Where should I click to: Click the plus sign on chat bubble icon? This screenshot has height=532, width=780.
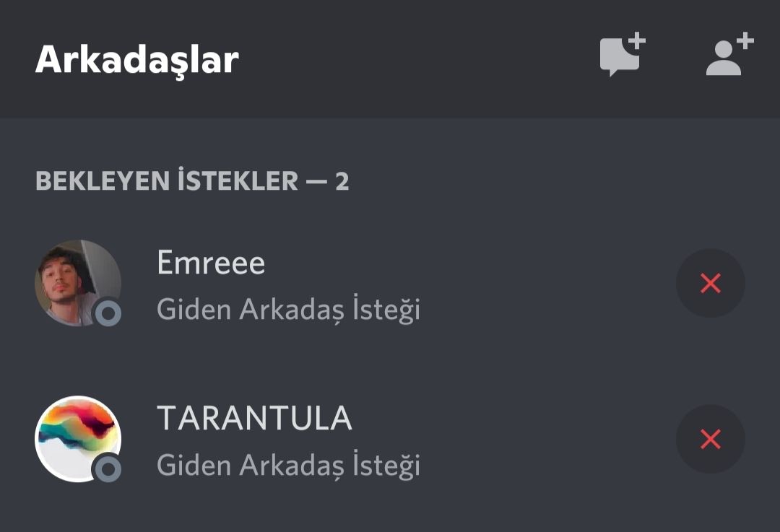point(637,41)
